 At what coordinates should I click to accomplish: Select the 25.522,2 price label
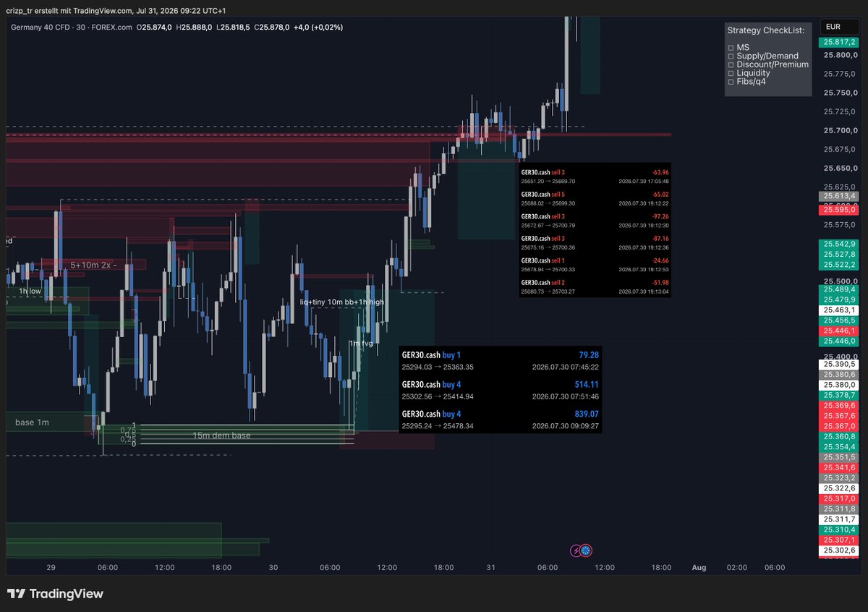tap(838, 265)
